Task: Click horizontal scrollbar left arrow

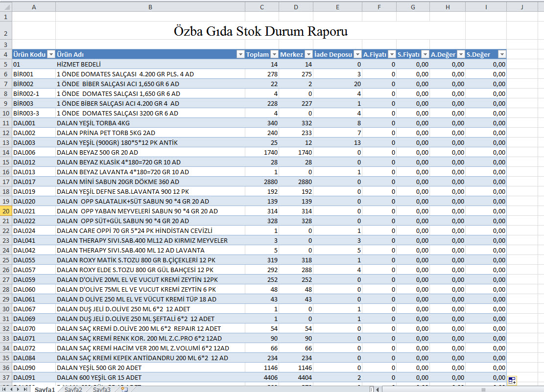Action: [378, 389]
